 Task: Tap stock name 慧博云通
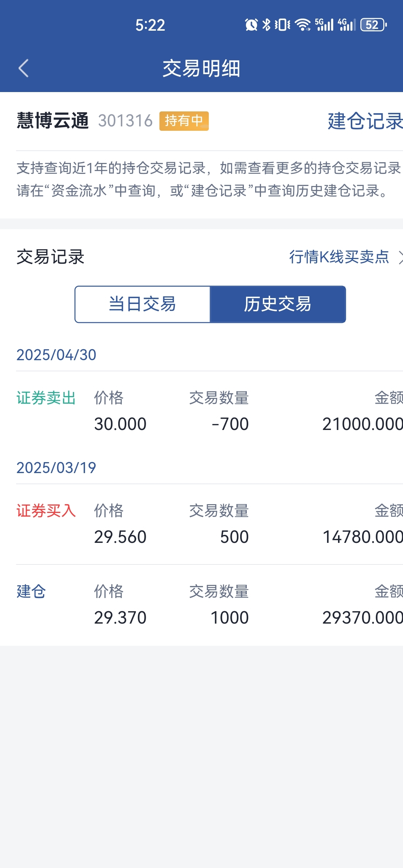click(53, 121)
